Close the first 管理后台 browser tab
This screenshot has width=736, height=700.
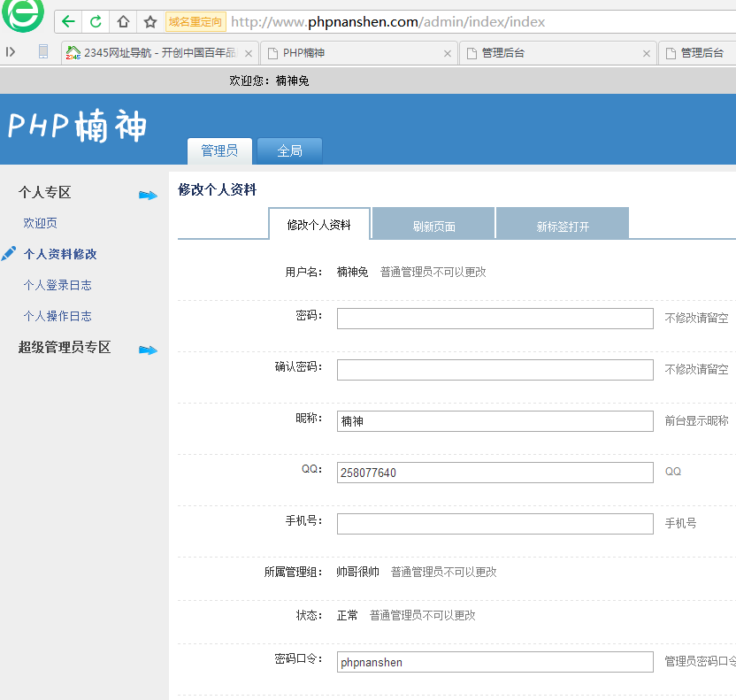pos(647,53)
